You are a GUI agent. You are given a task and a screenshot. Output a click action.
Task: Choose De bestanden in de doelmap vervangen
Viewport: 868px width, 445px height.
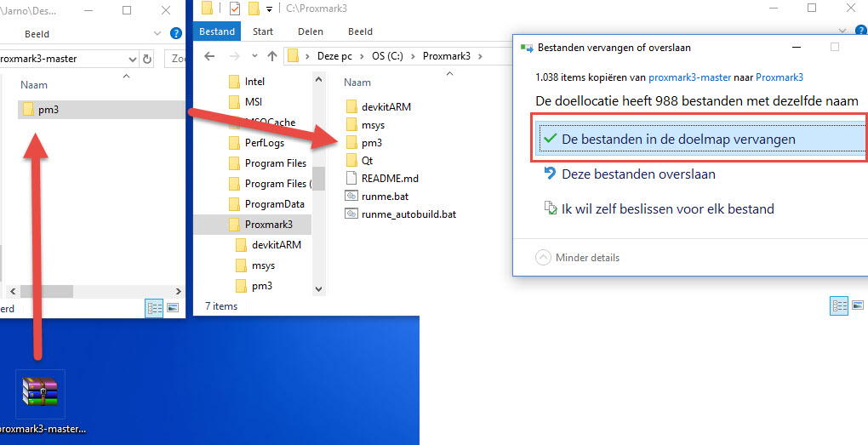[x=700, y=139]
